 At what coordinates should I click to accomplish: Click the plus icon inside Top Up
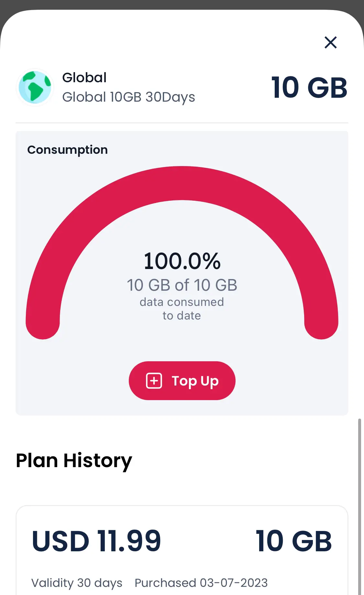[154, 381]
